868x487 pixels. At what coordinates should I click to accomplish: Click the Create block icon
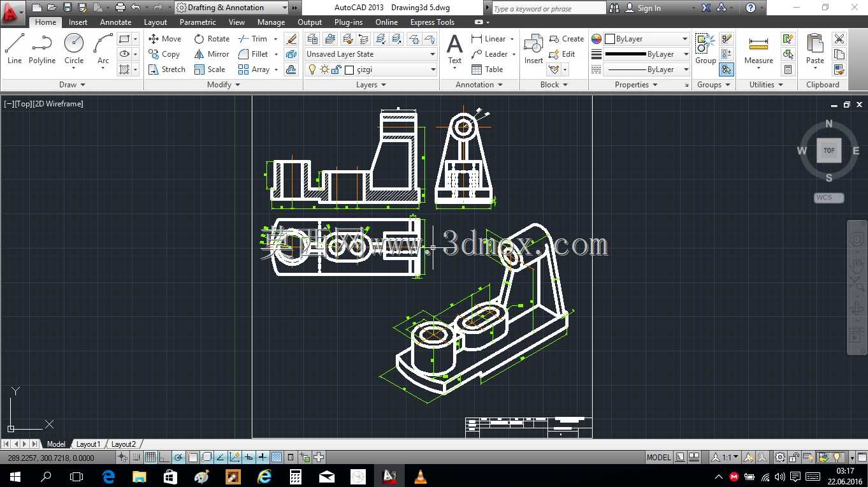(567, 39)
